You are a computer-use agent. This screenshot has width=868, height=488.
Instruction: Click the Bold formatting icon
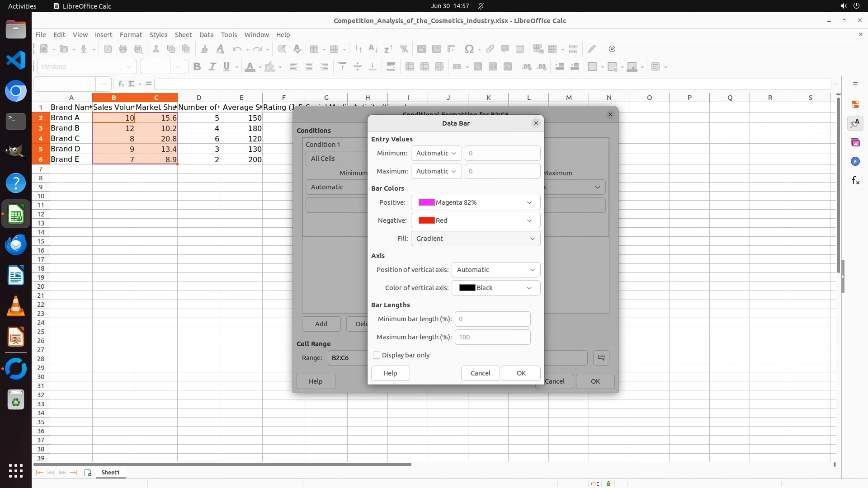(197, 67)
